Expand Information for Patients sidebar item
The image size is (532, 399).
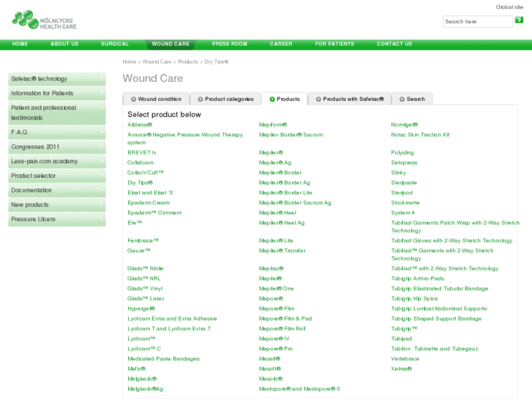[57, 94]
